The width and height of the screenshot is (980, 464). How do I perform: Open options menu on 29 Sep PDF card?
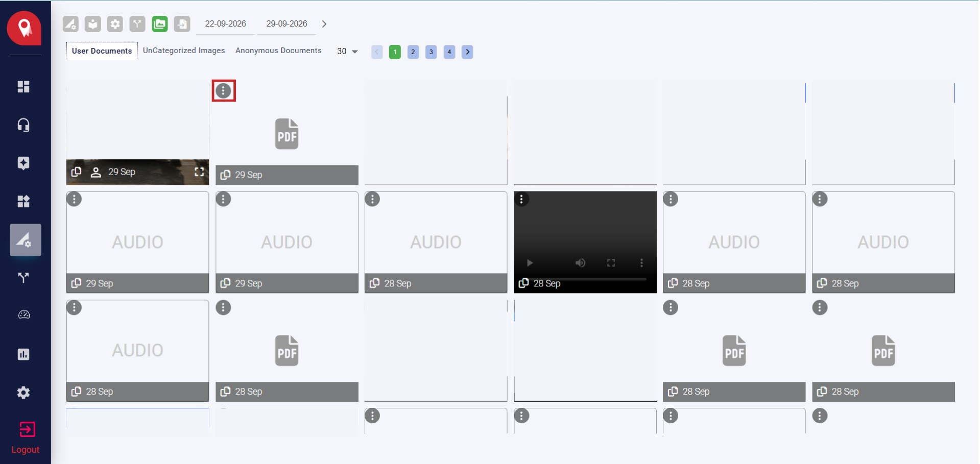pos(223,91)
